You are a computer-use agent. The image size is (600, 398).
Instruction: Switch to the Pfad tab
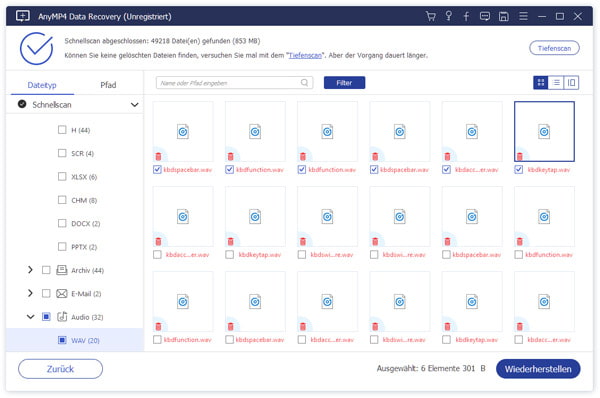tap(108, 85)
